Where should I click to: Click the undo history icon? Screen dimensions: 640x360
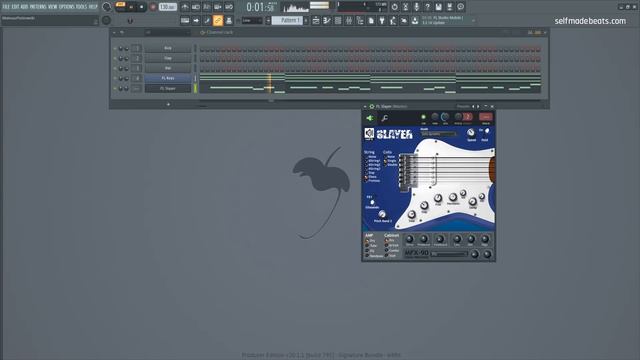tap(394, 7)
